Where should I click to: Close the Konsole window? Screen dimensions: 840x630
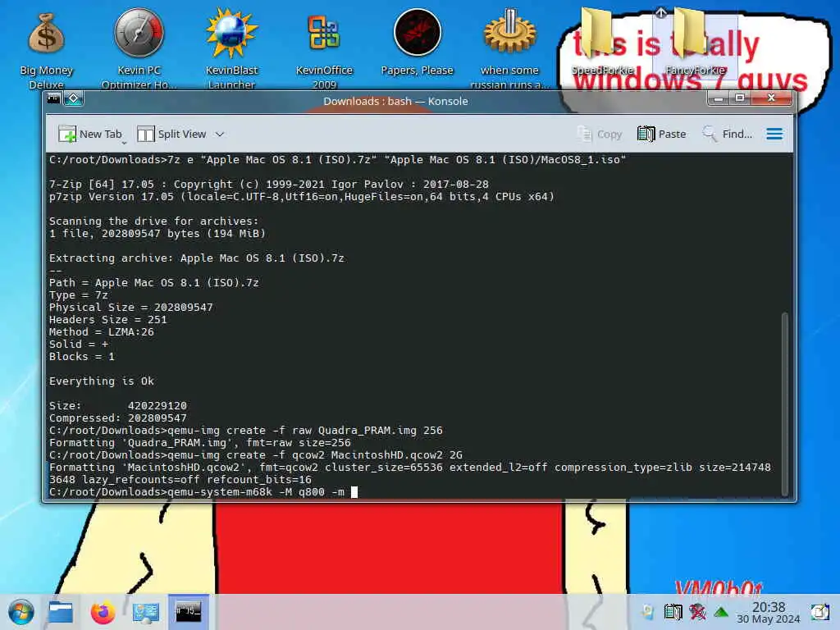point(771,98)
